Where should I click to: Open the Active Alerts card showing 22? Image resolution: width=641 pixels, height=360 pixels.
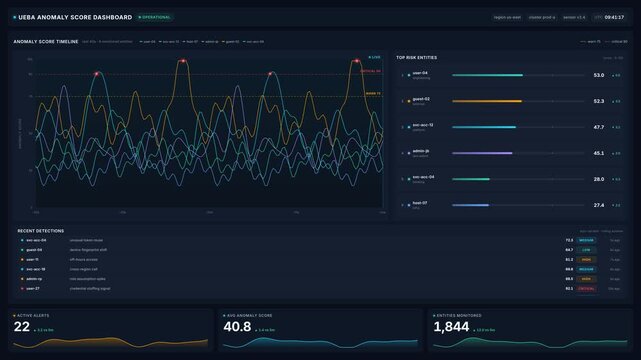pyautogui.click(x=111, y=330)
